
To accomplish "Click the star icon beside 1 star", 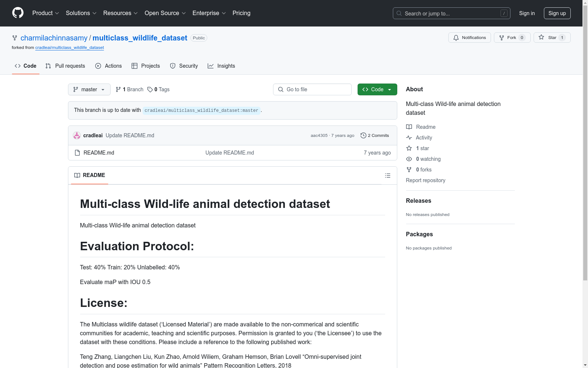I will 409,148.
